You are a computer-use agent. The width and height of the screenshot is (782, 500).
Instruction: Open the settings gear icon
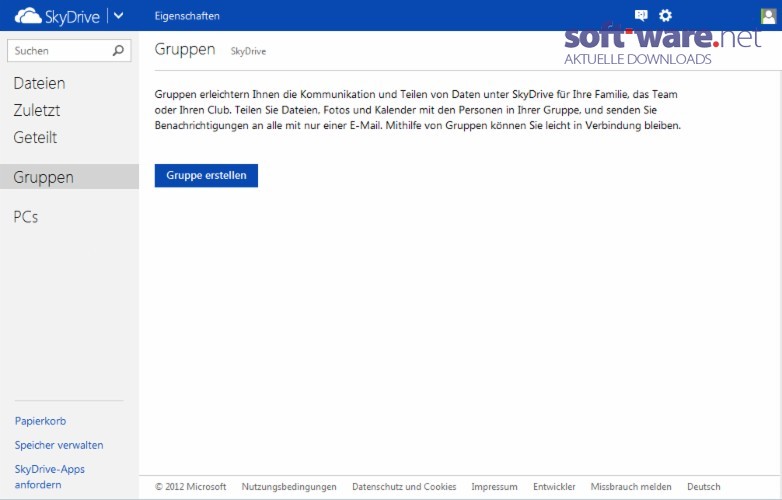665,15
